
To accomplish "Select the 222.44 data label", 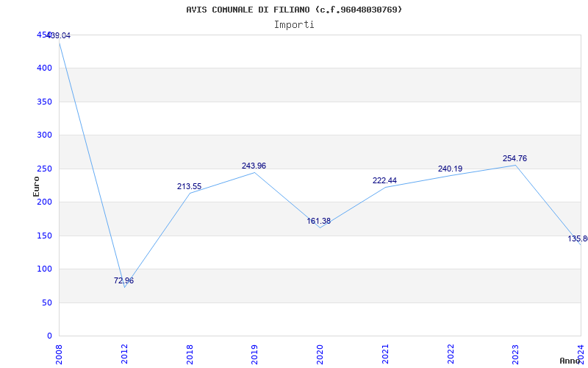I will tap(384, 180).
